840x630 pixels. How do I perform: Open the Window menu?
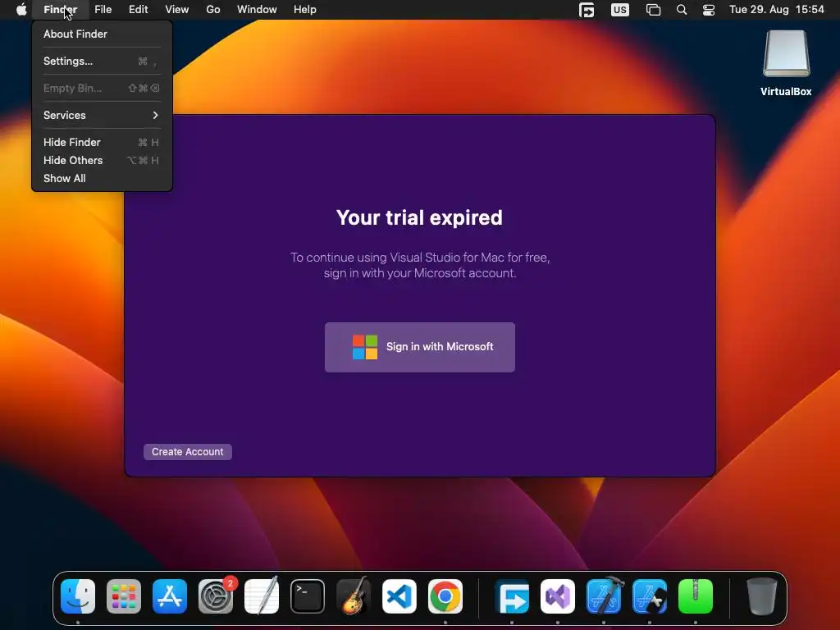coord(257,10)
